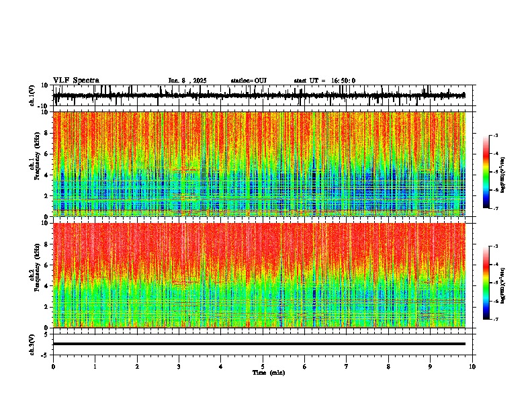
Task: Click time axis tick label "0"
Action: tap(53, 367)
